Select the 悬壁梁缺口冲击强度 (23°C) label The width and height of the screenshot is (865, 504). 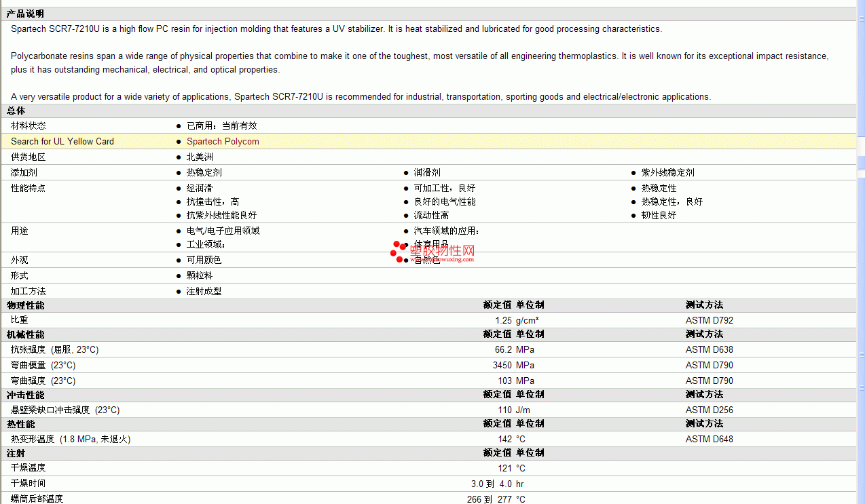65,410
